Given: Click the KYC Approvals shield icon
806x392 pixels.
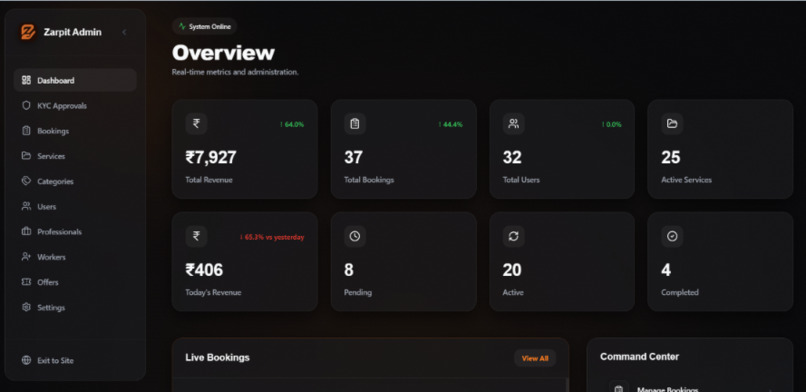Looking at the screenshot, I should coord(26,105).
